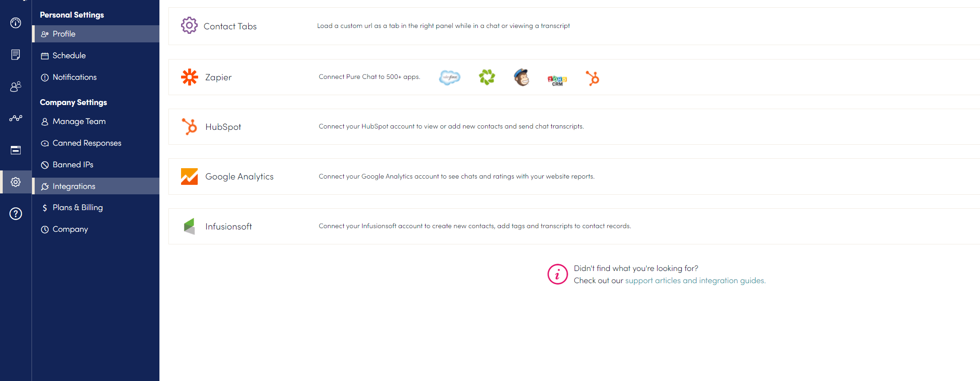980x381 pixels.
Task: Click the Zoho CRM icon in Zapier row
Action: pos(557,80)
